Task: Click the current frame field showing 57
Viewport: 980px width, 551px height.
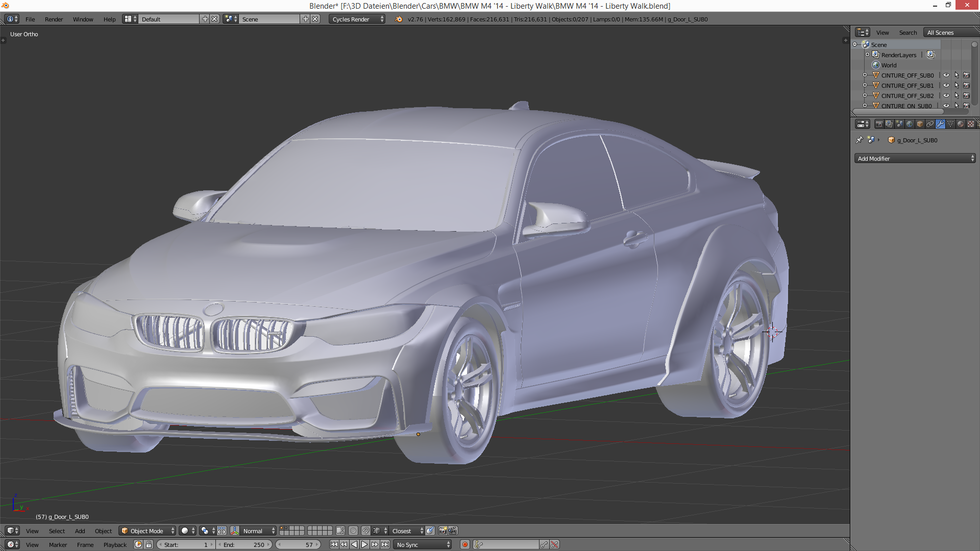Action: pyautogui.click(x=298, y=544)
